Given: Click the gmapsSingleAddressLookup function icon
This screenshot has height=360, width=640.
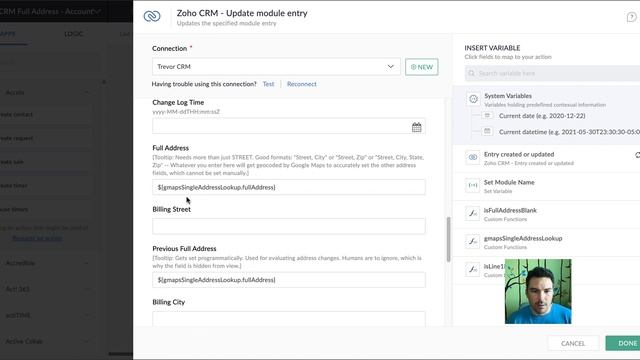Looking at the screenshot, I should [x=473, y=242].
